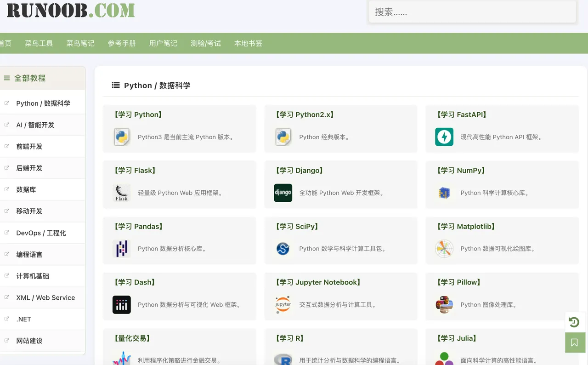Select 前端开发 in sidebar
This screenshot has width=588, height=365.
[x=42, y=147]
